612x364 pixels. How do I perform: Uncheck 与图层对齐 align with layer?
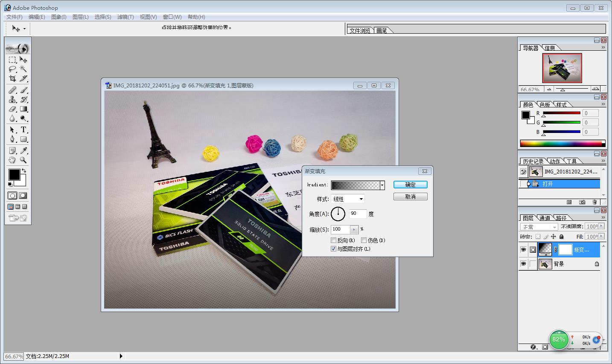pyautogui.click(x=334, y=249)
